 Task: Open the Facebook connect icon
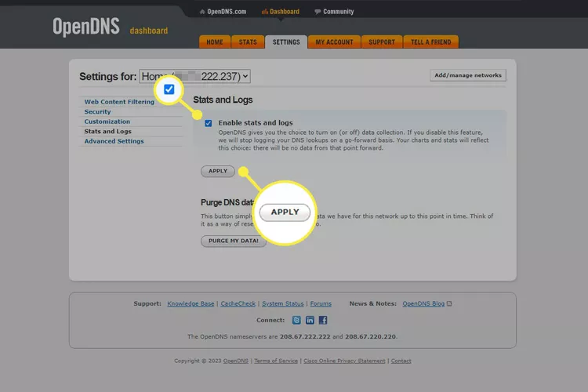[x=323, y=320]
